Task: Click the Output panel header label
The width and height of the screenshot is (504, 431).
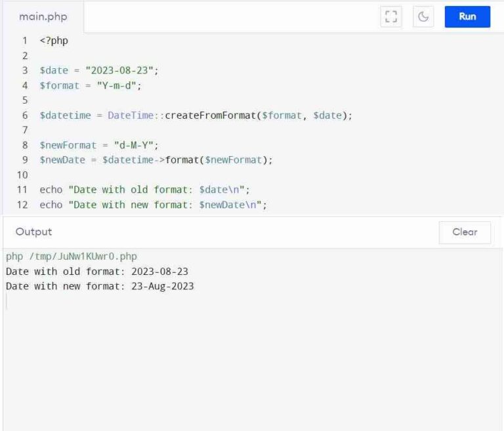Action: click(33, 232)
